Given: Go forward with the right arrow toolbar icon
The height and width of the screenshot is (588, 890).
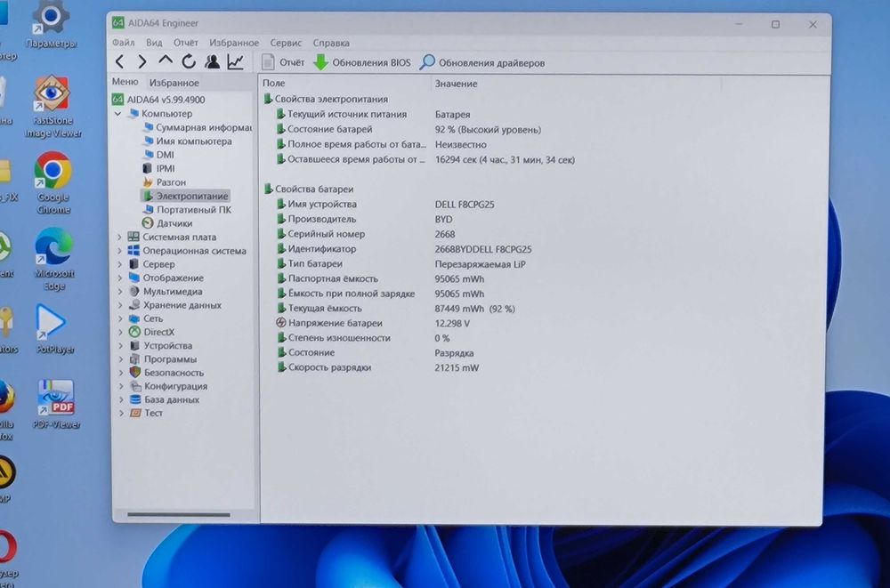Looking at the screenshot, I should tap(142, 61).
